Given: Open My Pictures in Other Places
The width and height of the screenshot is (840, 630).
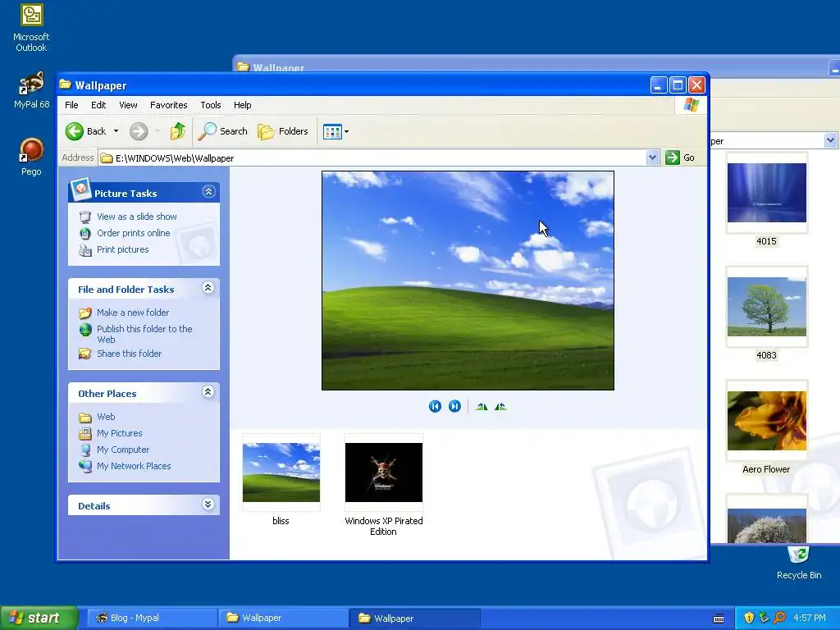Looking at the screenshot, I should 120,433.
